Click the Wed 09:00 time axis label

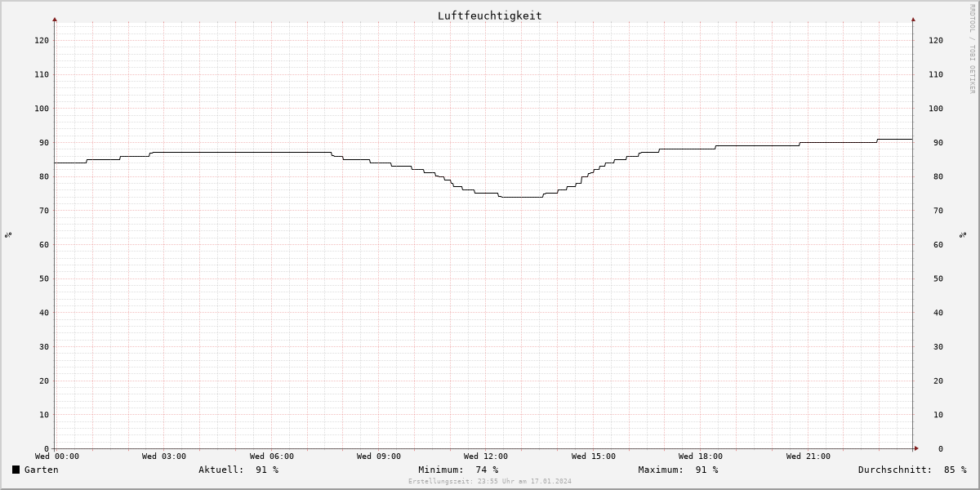(379, 457)
